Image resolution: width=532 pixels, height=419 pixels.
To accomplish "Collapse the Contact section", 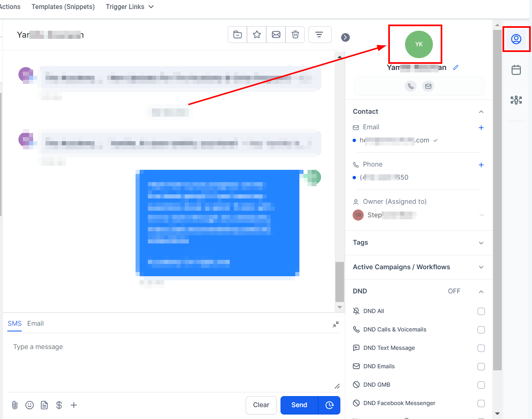I will pyautogui.click(x=481, y=112).
